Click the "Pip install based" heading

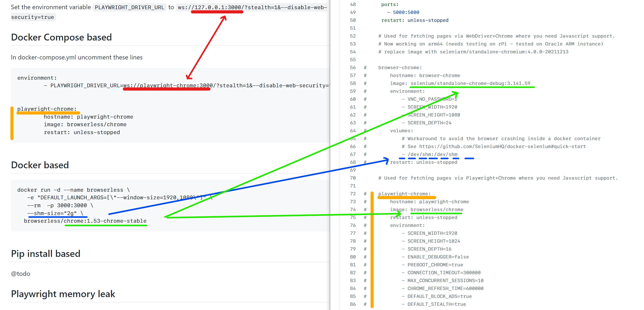(x=45, y=253)
